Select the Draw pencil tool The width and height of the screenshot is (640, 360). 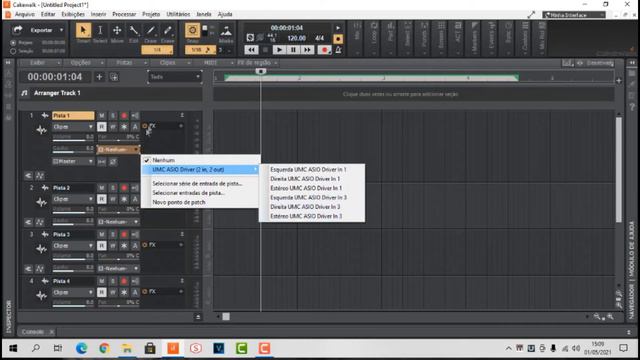coord(151,30)
